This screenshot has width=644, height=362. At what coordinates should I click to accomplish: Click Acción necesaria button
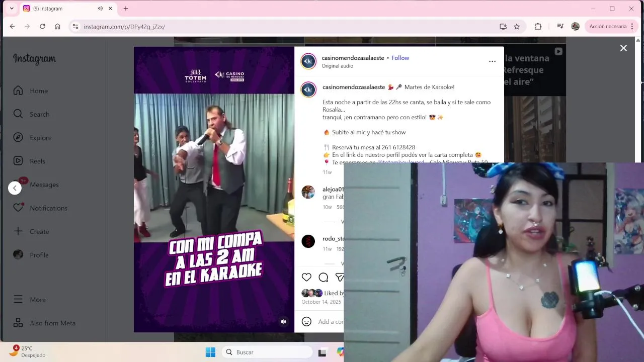point(611,27)
